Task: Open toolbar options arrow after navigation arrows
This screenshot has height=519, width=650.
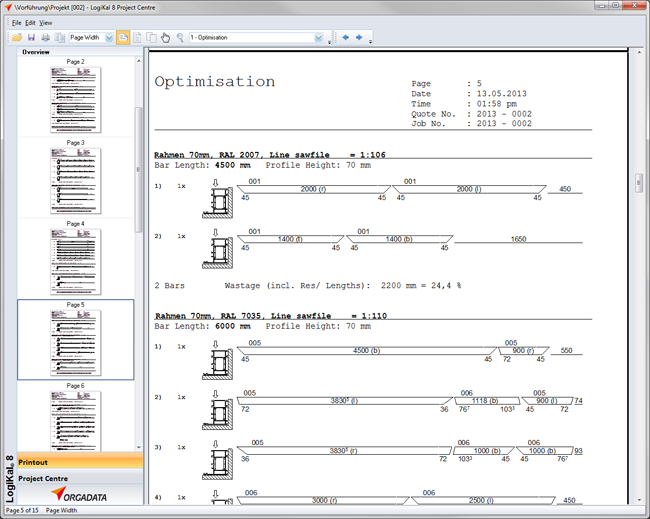Action: 370,41
